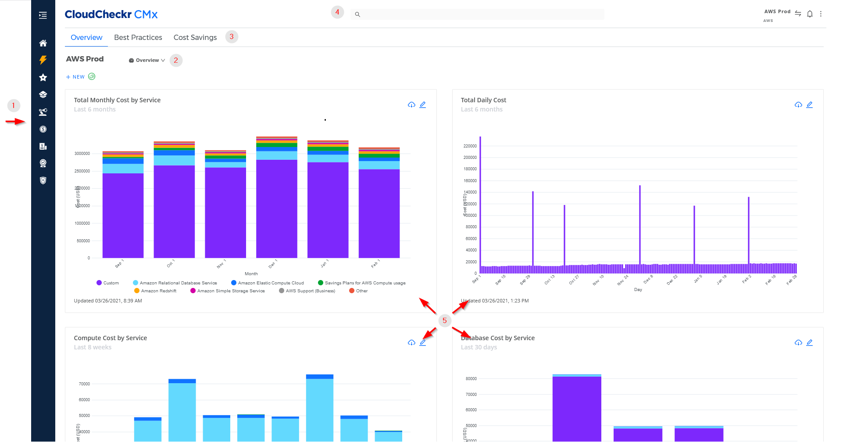The image size is (868, 442).
Task: Click the CloudCheckr CMx logo
Action: [x=111, y=14]
